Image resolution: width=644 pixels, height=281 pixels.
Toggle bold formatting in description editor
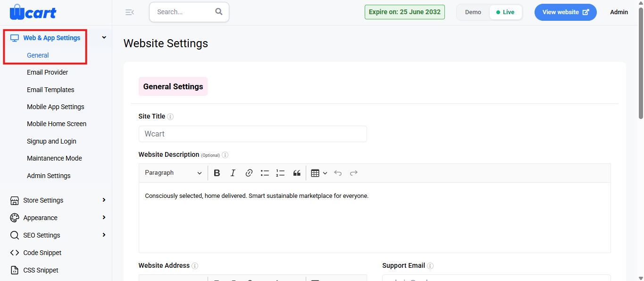pos(217,173)
